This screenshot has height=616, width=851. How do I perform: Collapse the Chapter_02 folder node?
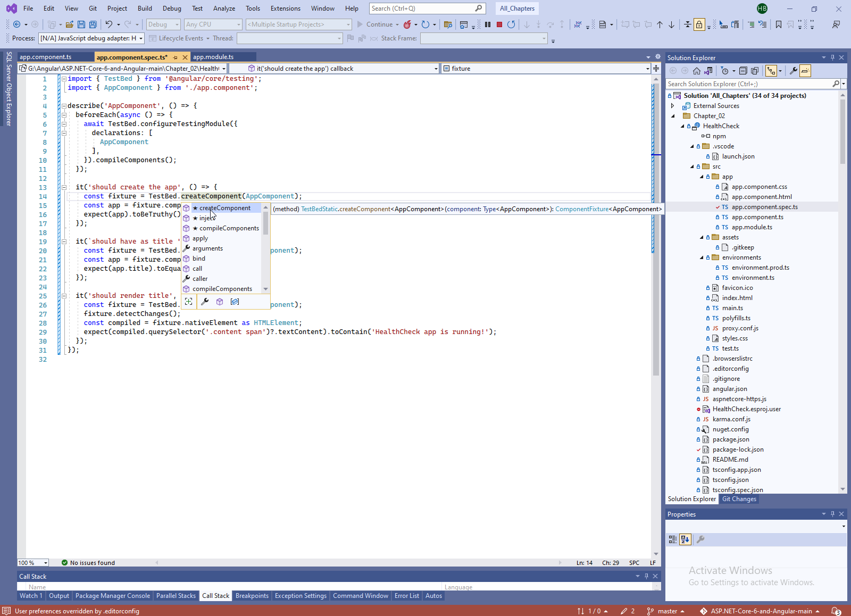pyautogui.click(x=673, y=116)
